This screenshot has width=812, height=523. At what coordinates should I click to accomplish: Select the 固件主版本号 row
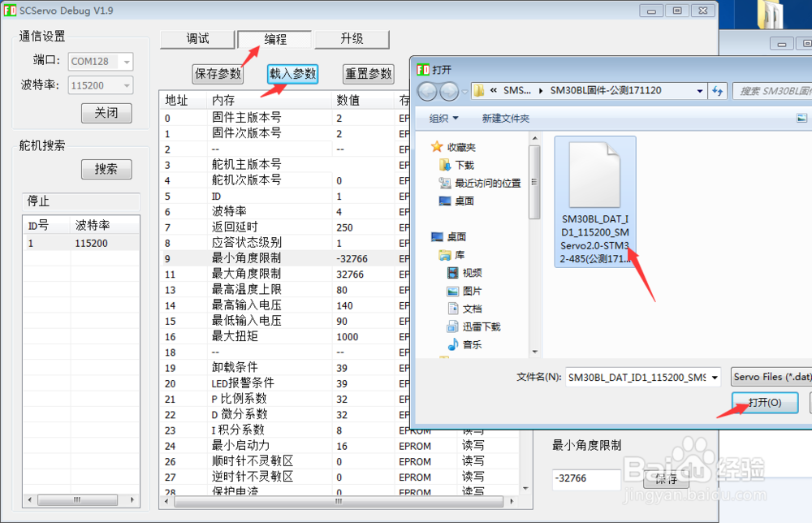(x=285, y=118)
